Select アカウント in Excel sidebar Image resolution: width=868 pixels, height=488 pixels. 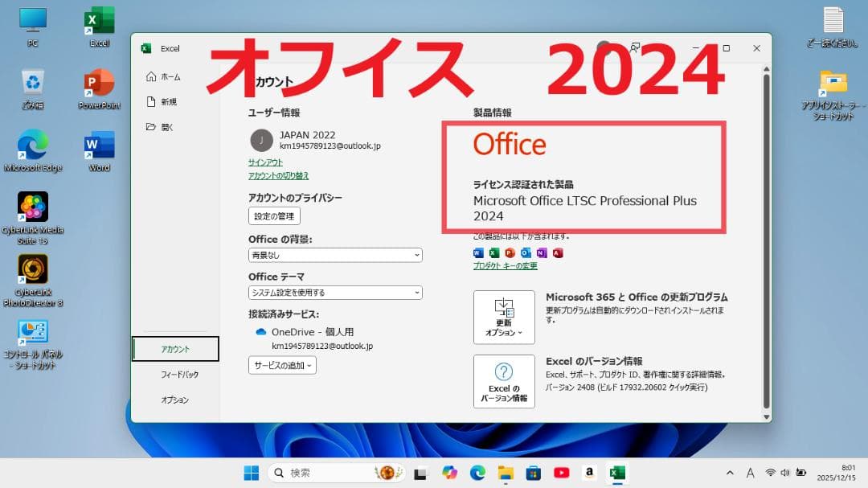coord(175,349)
